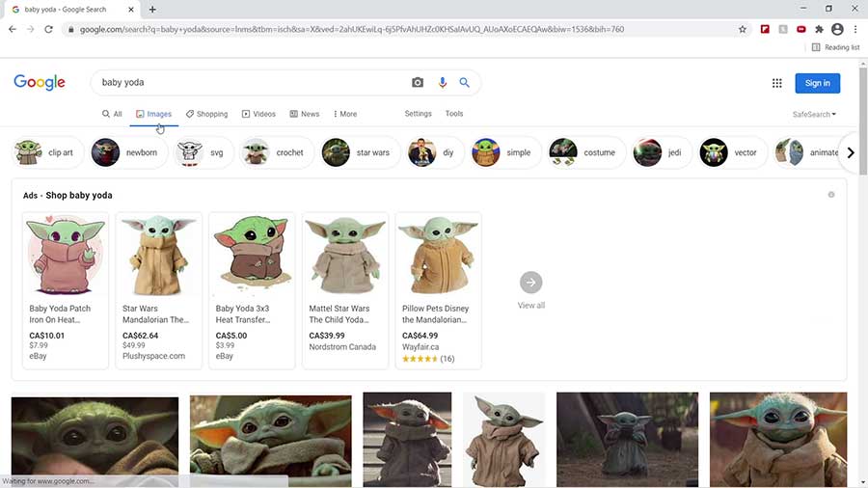Viewport: 868px width, 488px height.
Task: Click the address bar URL
Action: pyautogui.click(x=352, y=29)
